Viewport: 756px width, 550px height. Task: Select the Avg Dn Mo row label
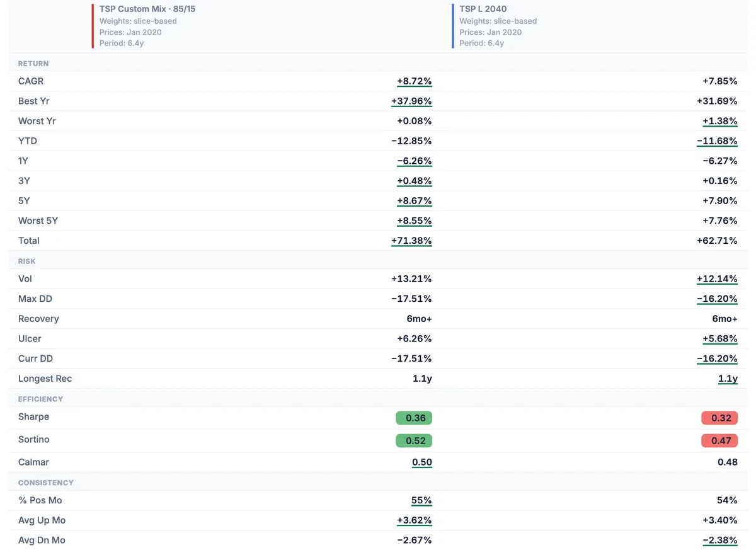(x=42, y=541)
